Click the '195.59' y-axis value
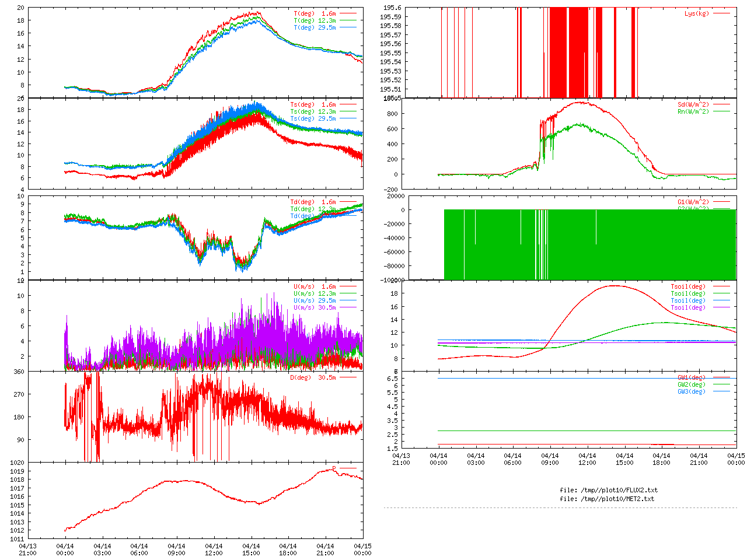 pyautogui.click(x=390, y=17)
